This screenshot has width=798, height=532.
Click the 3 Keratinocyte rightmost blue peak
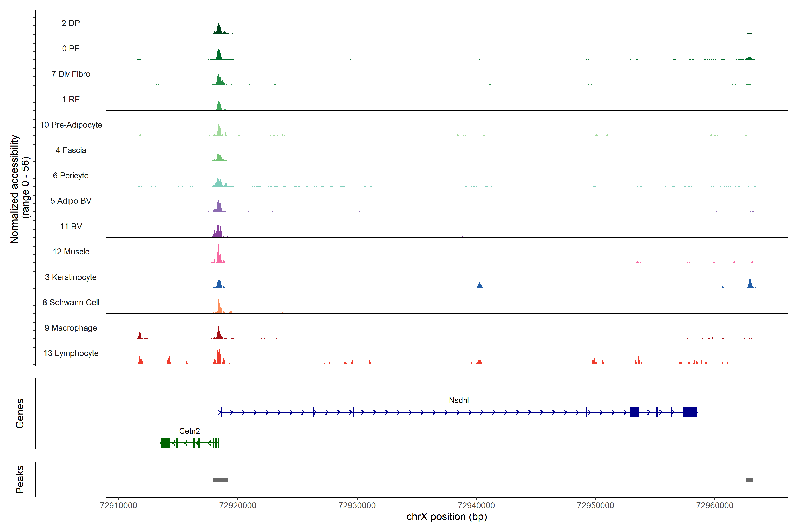750,284
